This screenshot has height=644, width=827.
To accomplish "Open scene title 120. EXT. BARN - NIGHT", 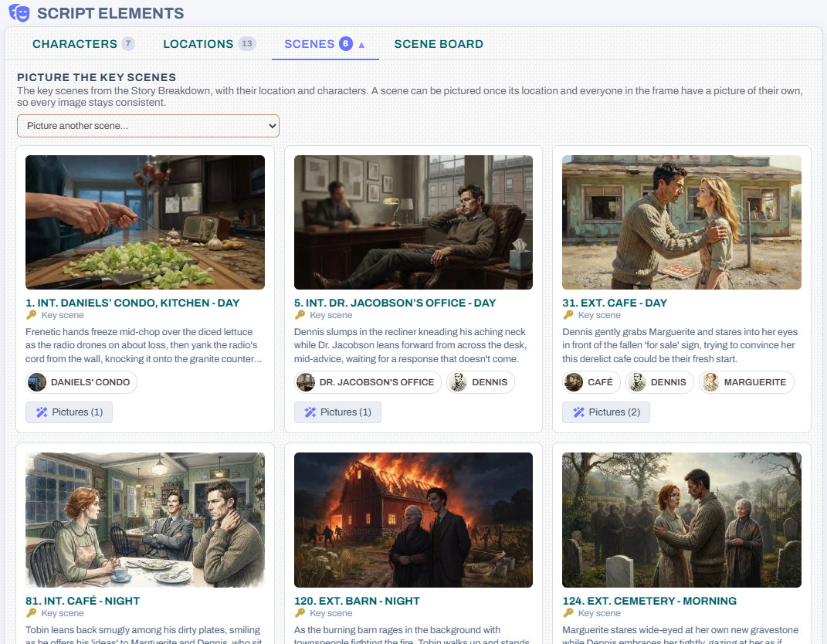I will pos(357,601).
